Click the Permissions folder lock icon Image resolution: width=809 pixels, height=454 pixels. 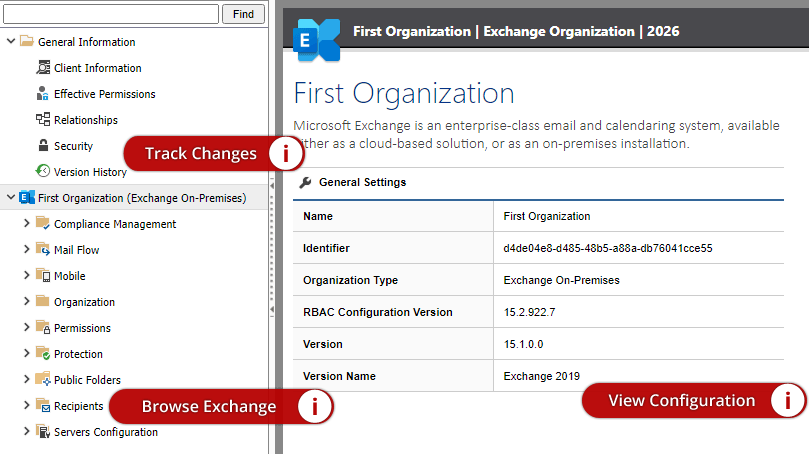point(43,327)
